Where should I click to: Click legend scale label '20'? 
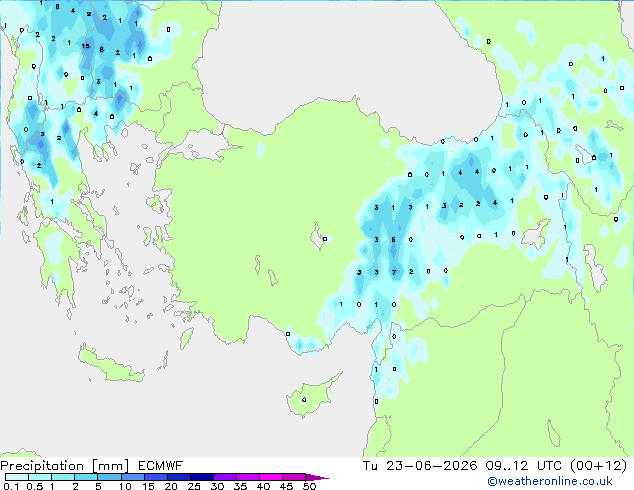coord(171,486)
